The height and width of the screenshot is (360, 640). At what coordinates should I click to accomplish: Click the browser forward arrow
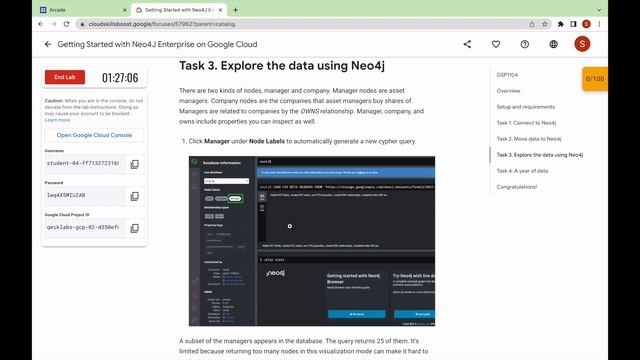tap(53, 24)
